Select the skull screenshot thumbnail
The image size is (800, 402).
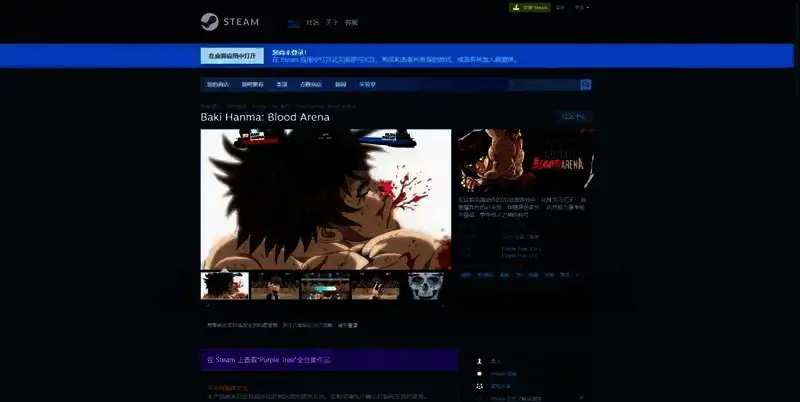coord(426,286)
